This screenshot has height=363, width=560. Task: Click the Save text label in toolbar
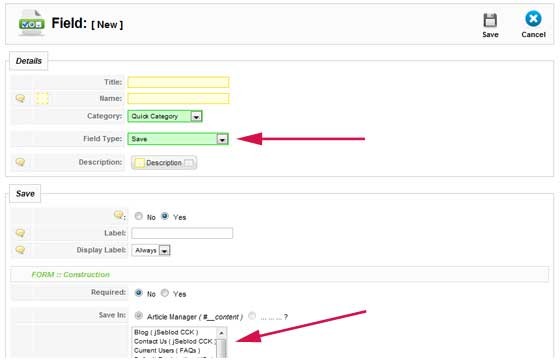[490, 35]
